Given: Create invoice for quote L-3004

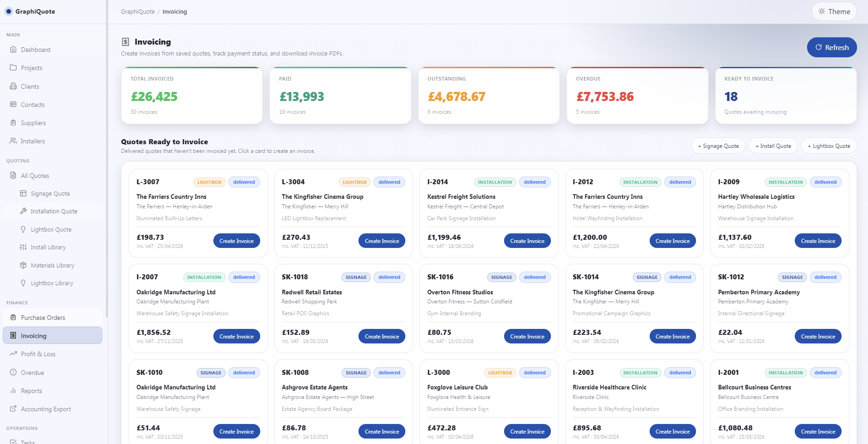Looking at the screenshot, I should click(x=382, y=241).
